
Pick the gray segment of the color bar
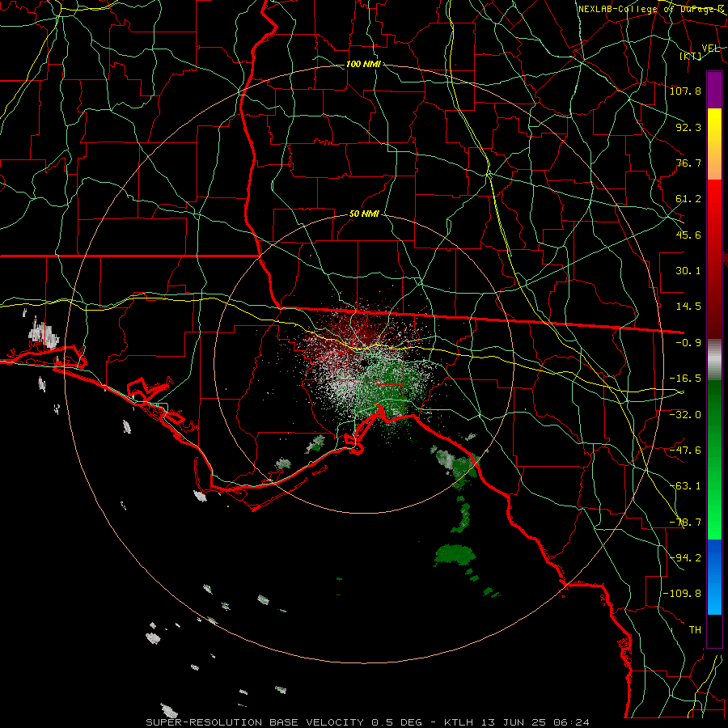(714, 360)
